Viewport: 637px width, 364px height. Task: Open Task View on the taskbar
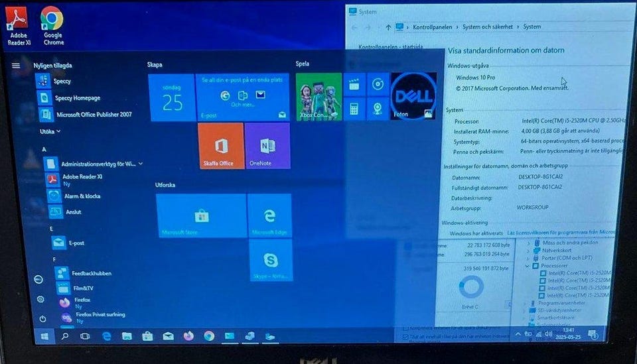(84, 336)
